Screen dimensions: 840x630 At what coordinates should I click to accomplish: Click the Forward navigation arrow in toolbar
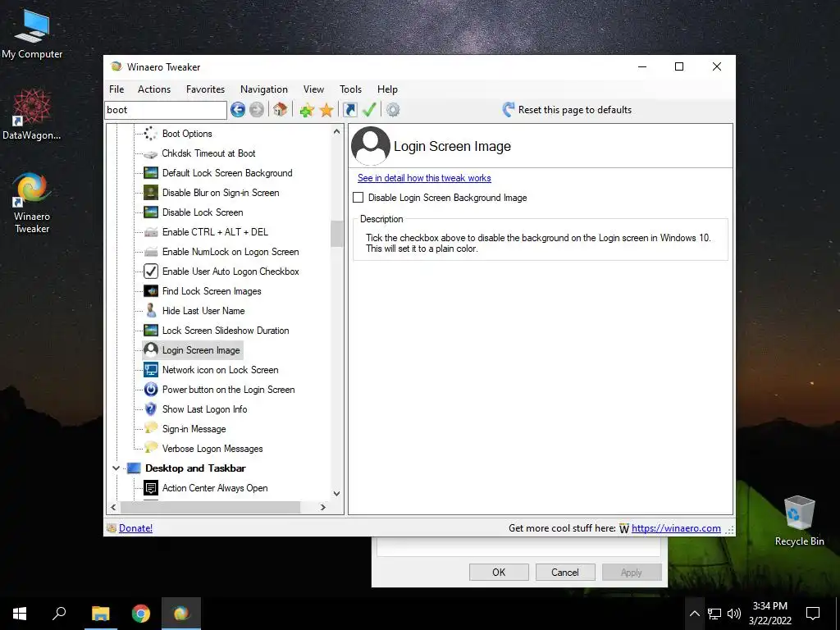[257, 110]
